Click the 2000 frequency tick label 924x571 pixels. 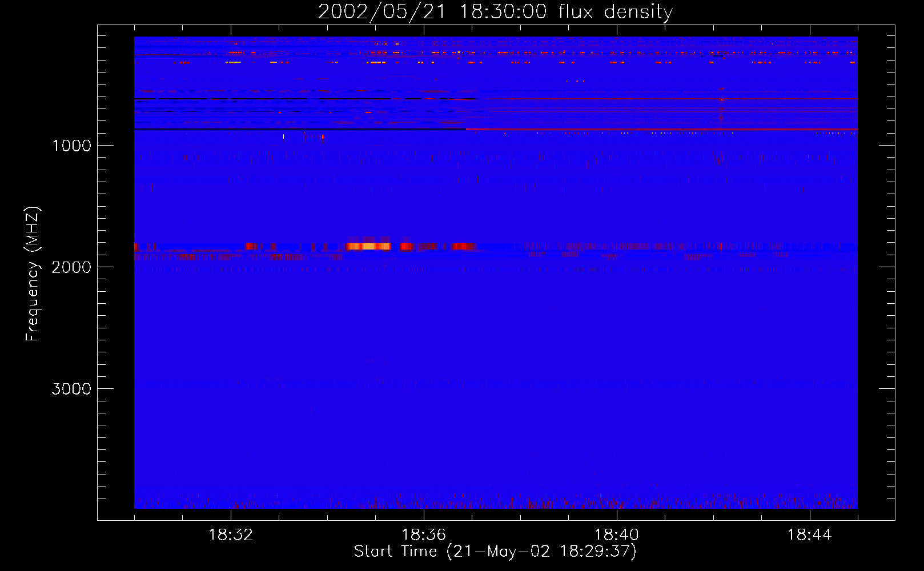(x=71, y=267)
